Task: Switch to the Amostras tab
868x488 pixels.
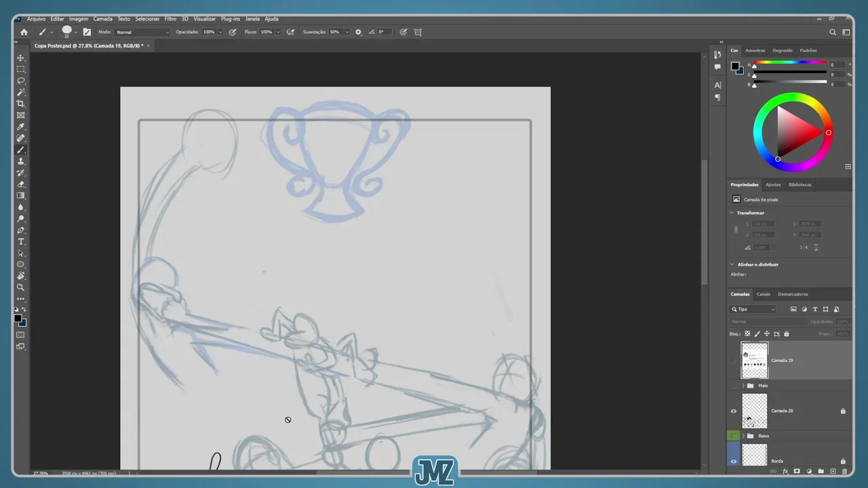Action: coord(755,50)
